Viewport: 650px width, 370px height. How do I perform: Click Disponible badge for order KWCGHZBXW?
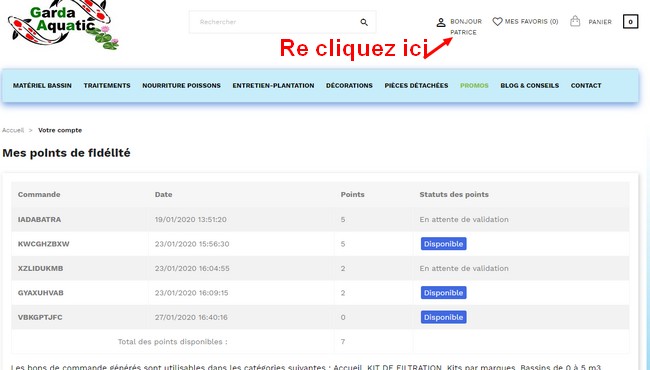click(444, 244)
